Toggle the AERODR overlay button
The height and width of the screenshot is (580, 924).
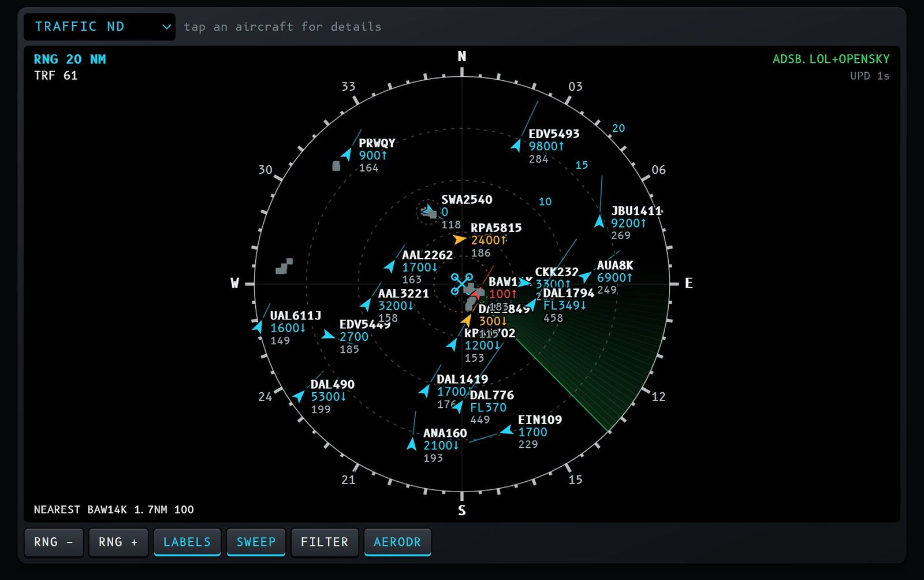click(397, 542)
